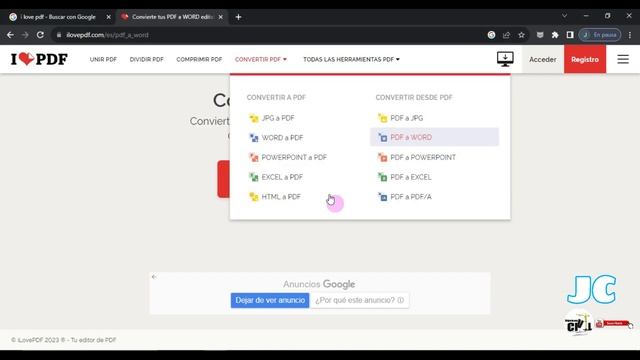Open Chrome three-dot menu
640x360 pixels.
630,35
